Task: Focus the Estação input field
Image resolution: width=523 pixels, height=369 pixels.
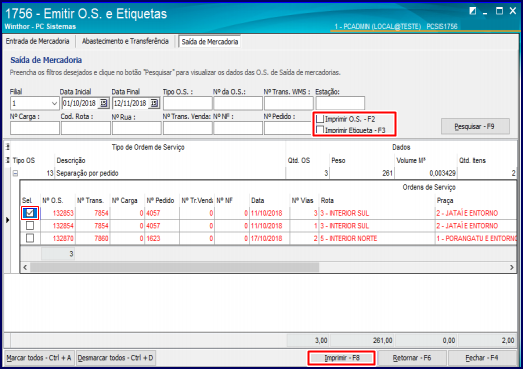Action: pyautogui.click(x=340, y=103)
